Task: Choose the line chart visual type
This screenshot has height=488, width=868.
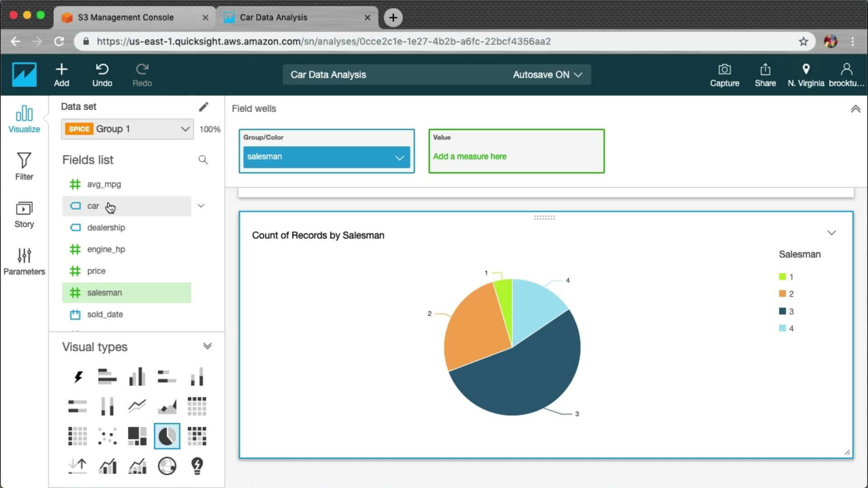Action: click(x=137, y=406)
